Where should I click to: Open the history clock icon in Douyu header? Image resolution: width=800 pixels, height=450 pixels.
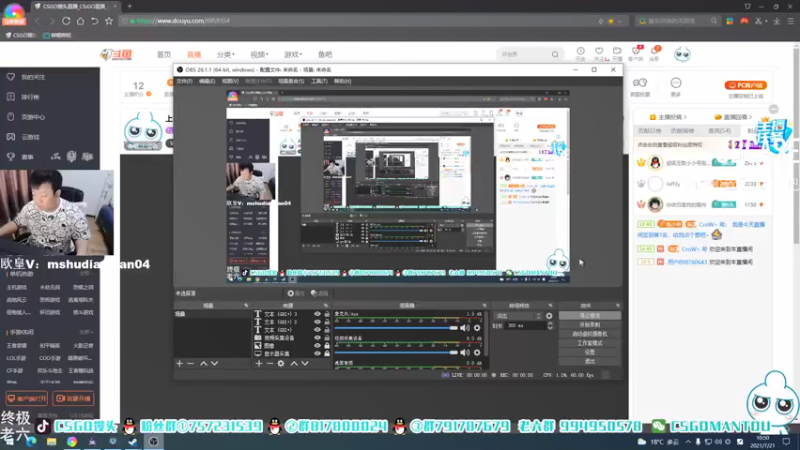coord(581,53)
